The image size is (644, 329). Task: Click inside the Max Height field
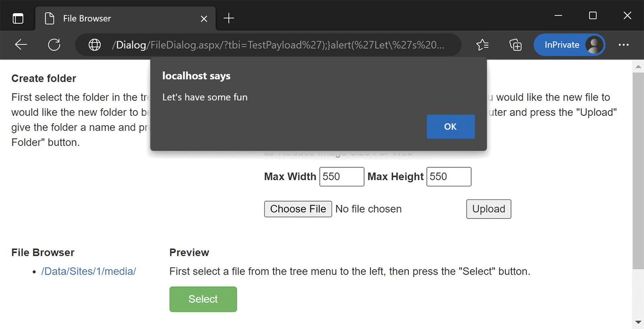pos(448,176)
